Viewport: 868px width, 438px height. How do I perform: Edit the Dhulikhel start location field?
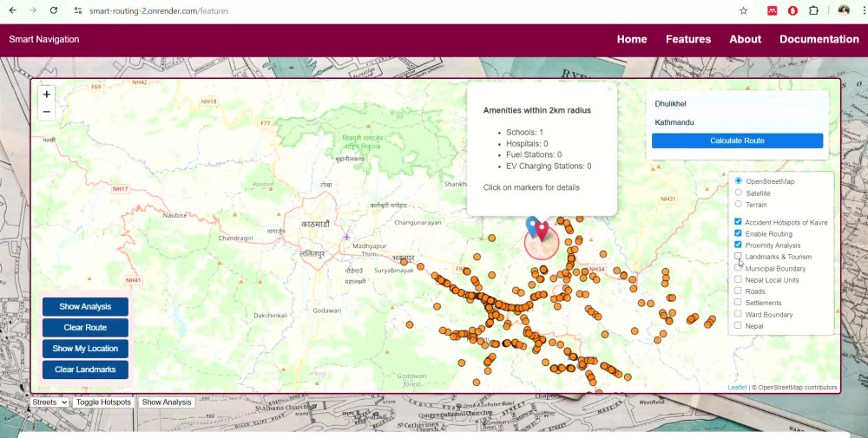point(737,103)
